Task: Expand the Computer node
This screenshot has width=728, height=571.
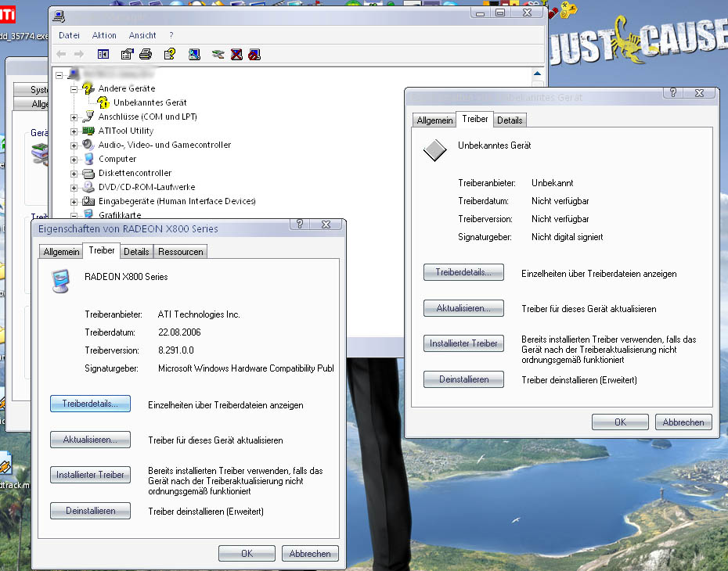Action: (74, 160)
